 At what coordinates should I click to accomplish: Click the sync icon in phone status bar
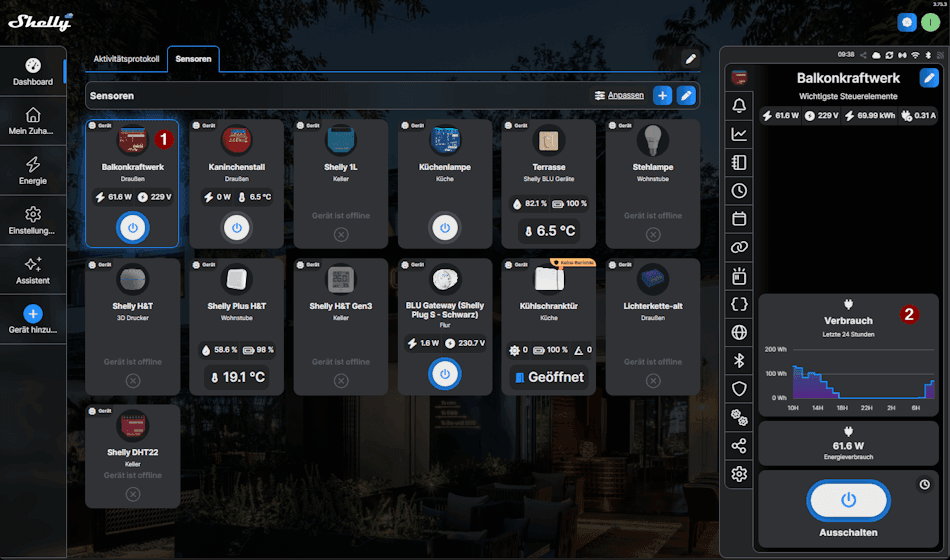tap(889, 55)
